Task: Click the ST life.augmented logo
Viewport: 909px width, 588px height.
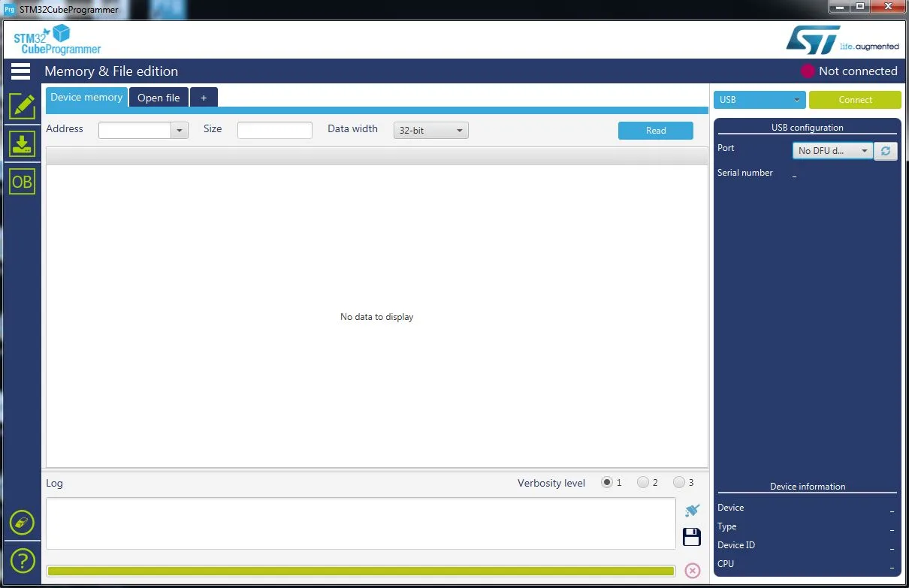Action: [x=841, y=40]
